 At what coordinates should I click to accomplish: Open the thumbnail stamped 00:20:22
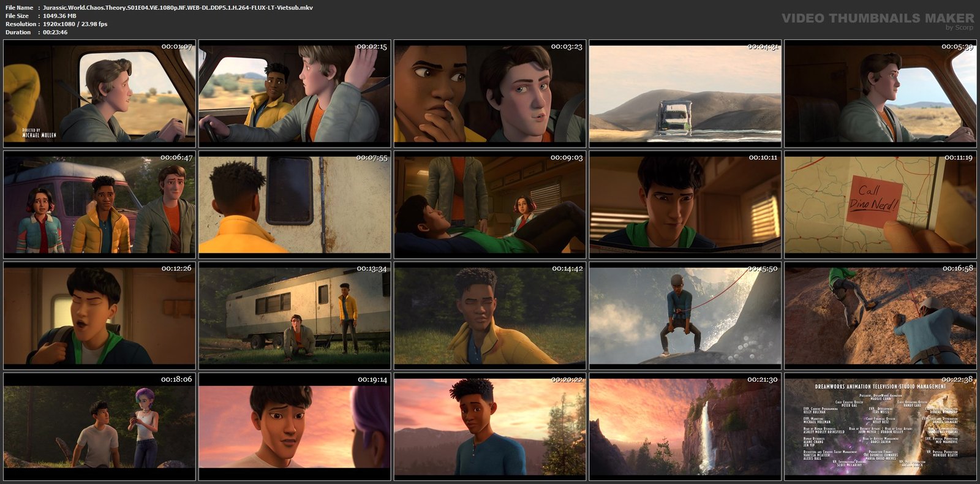click(489, 426)
